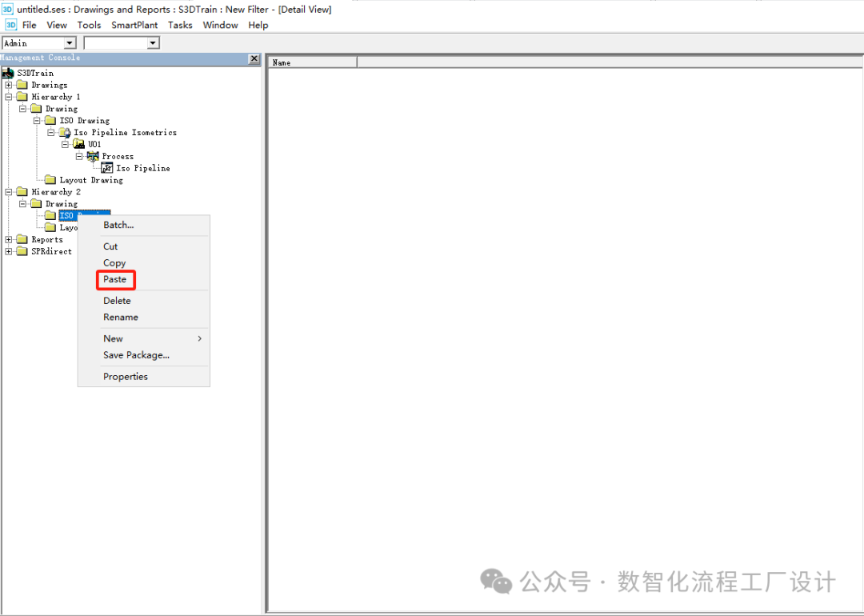Click the S3DTrain root plant icon
Image resolution: width=864 pixels, height=616 pixels.
(x=8, y=73)
